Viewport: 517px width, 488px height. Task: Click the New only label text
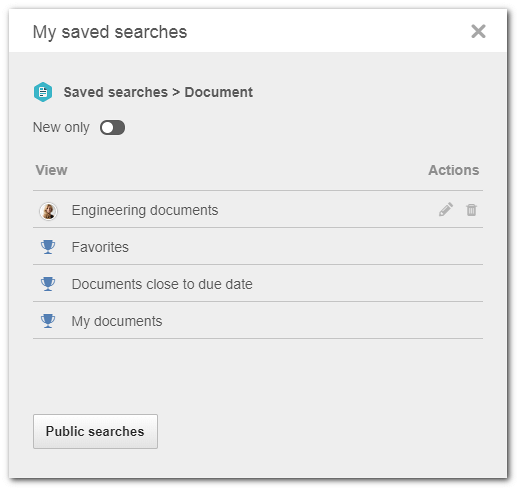click(x=61, y=128)
